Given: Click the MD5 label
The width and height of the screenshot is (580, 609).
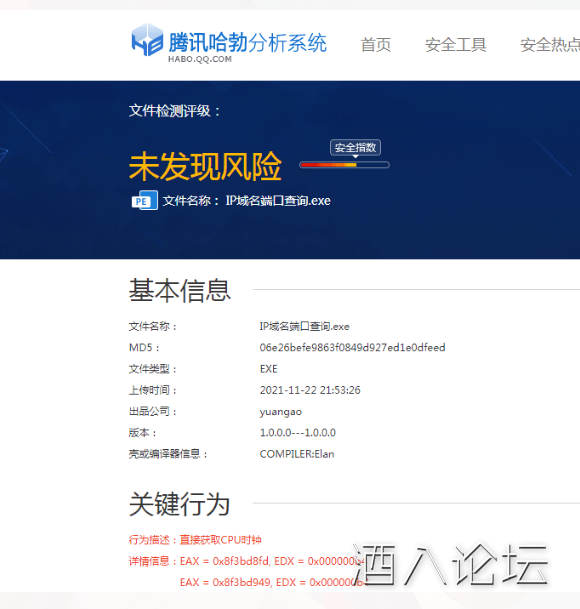Looking at the screenshot, I should pyautogui.click(x=144, y=347).
